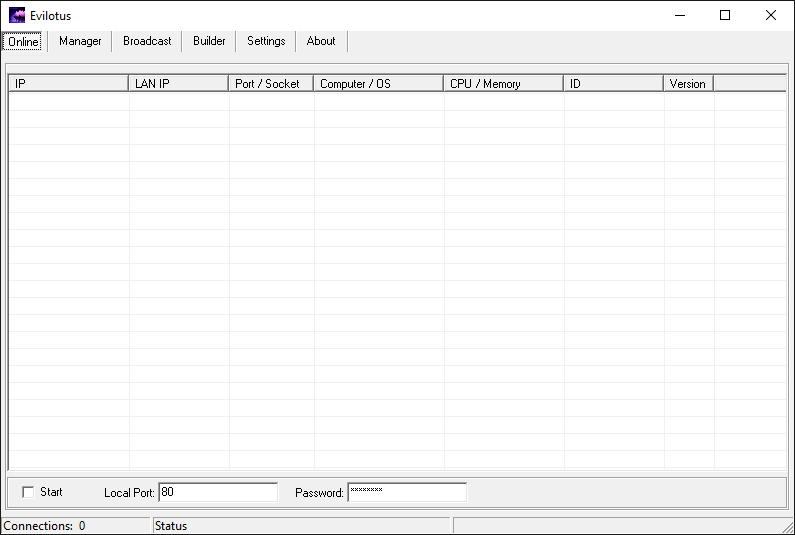Select the Broadcast tab
This screenshot has width=795, height=535.
point(147,42)
